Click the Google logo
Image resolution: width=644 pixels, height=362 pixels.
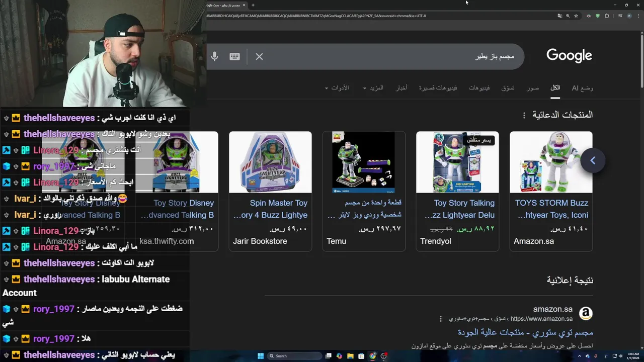coord(569,56)
